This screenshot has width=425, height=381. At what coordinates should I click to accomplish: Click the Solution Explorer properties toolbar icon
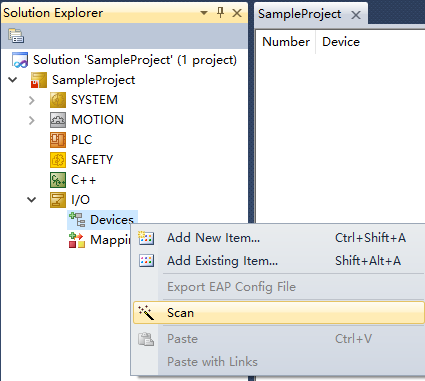point(16,36)
